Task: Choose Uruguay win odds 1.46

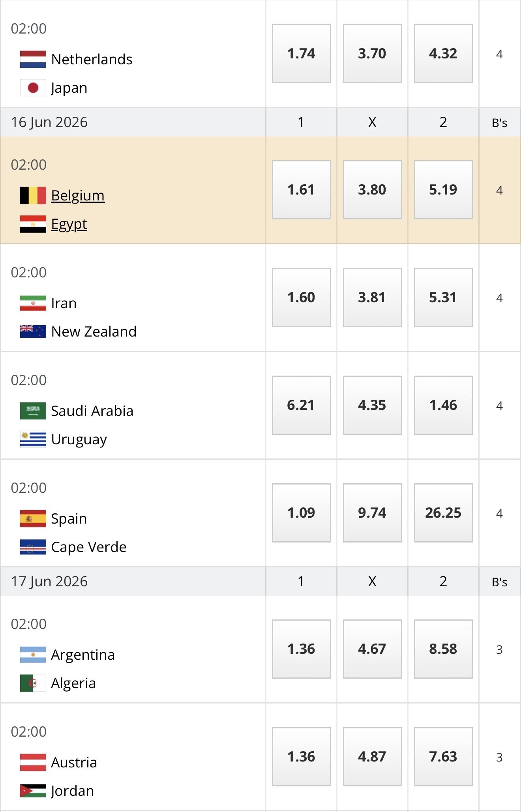Action: (x=443, y=405)
